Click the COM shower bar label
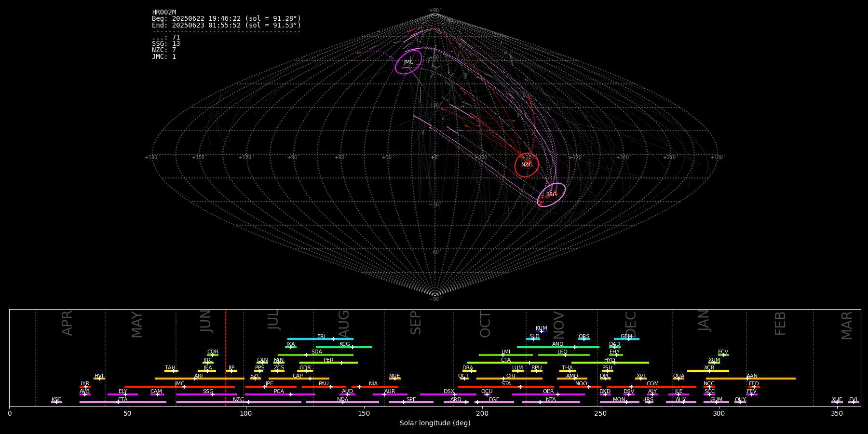The width and height of the screenshot is (868, 434). click(652, 384)
